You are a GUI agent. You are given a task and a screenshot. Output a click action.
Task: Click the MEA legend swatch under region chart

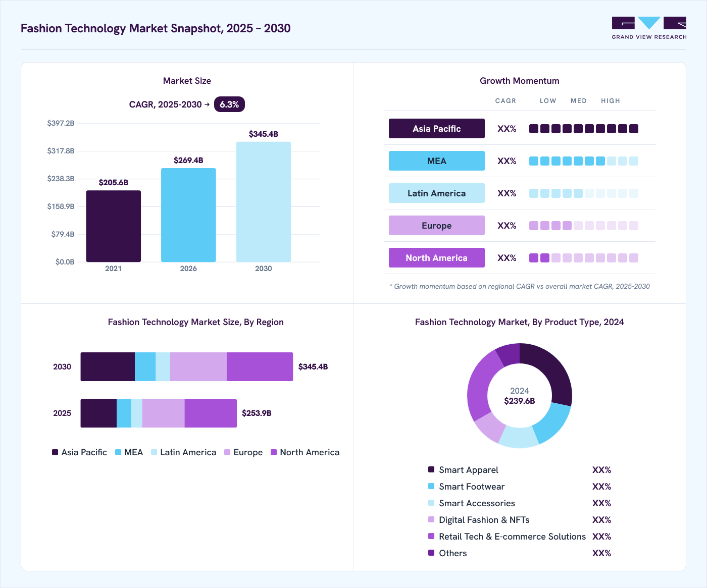[x=118, y=452]
